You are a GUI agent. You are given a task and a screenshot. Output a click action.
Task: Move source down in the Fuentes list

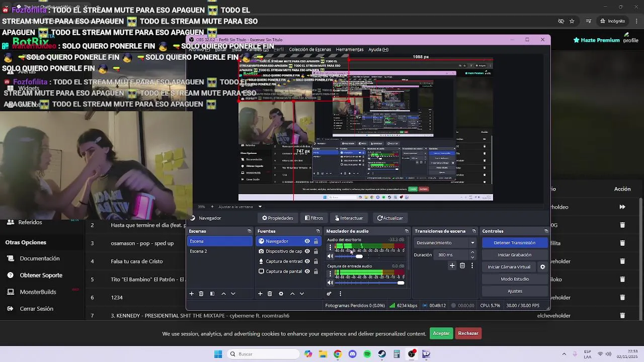[x=302, y=294]
